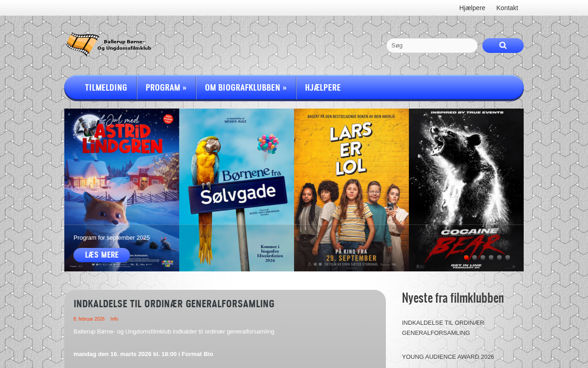Open the Info category link
Screen dimensions: 588x368
[x=114, y=319]
